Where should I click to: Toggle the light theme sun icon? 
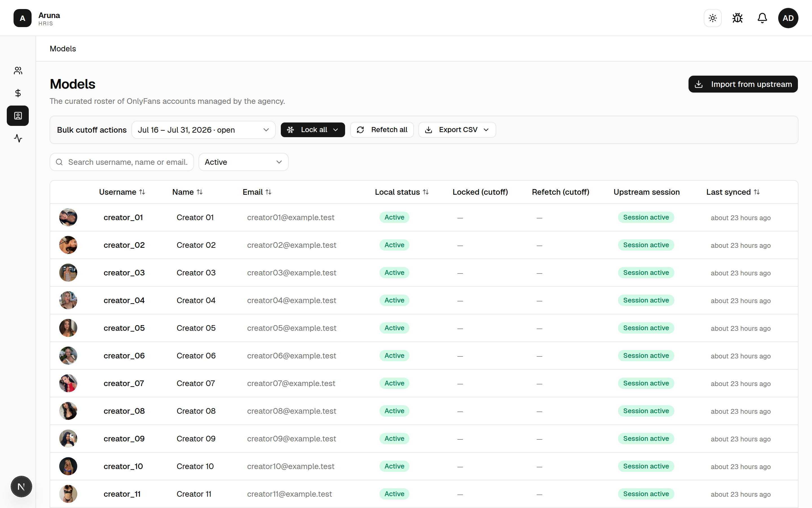713,18
